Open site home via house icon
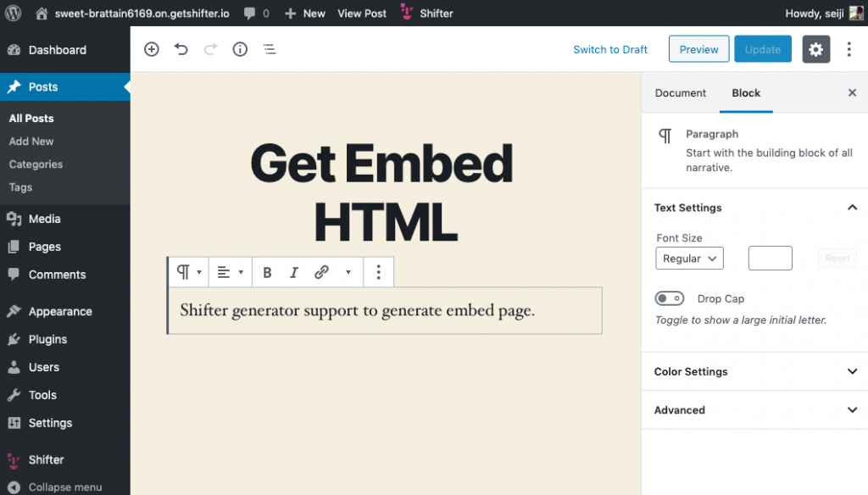Image resolution: width=868 pixels, height=495 pixels. coord(42,14)
